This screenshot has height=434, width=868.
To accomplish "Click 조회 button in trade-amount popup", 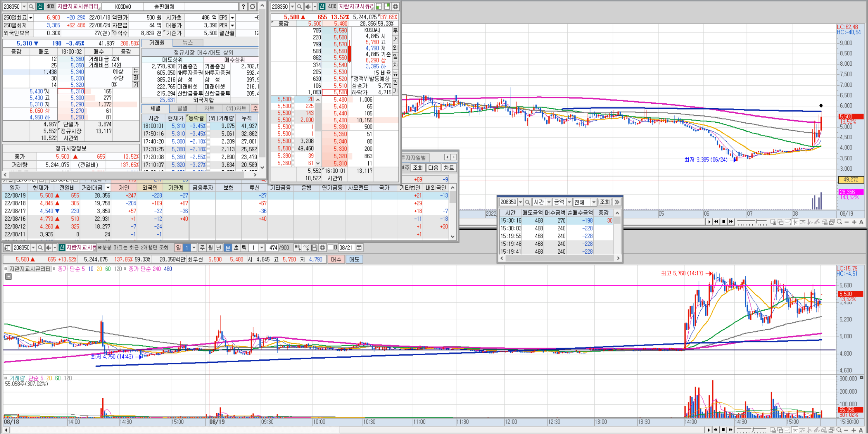I will [x=605, y=202].
